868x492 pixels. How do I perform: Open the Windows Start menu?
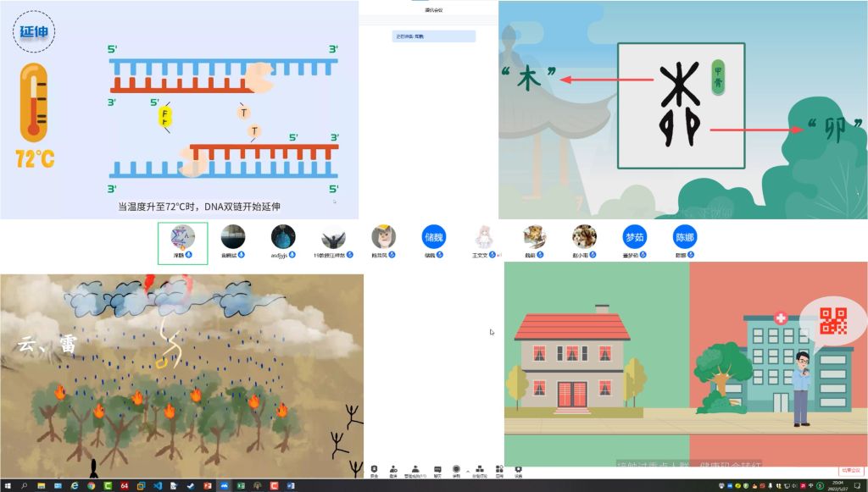[x=7, y=485]
